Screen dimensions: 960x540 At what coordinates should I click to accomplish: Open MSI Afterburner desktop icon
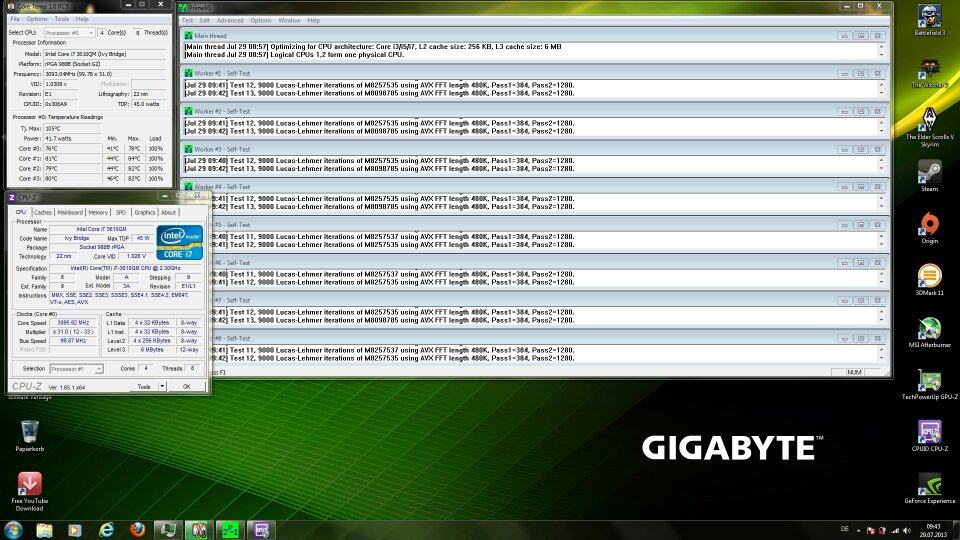[x=929, y=332]
